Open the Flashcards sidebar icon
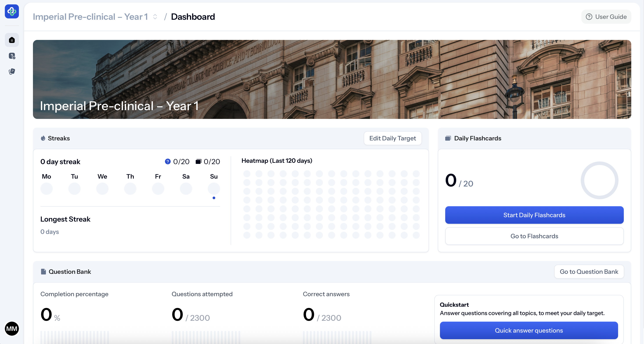 point(12,72)
